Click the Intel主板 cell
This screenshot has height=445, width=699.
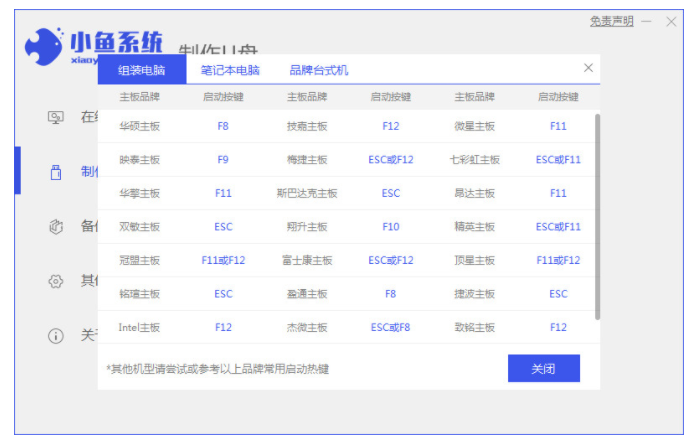[x=139, y=327]
